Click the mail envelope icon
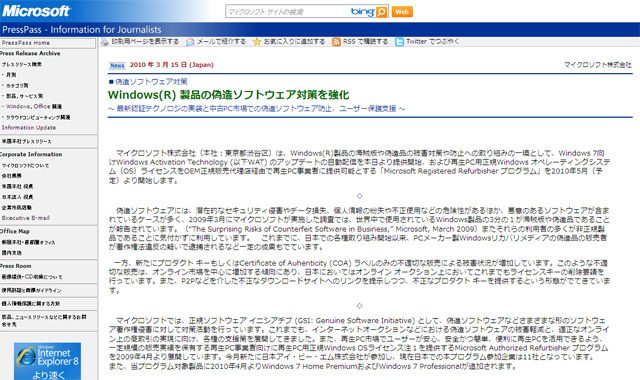Viewport: 640px width, 380px height. [x=190, y=42]
